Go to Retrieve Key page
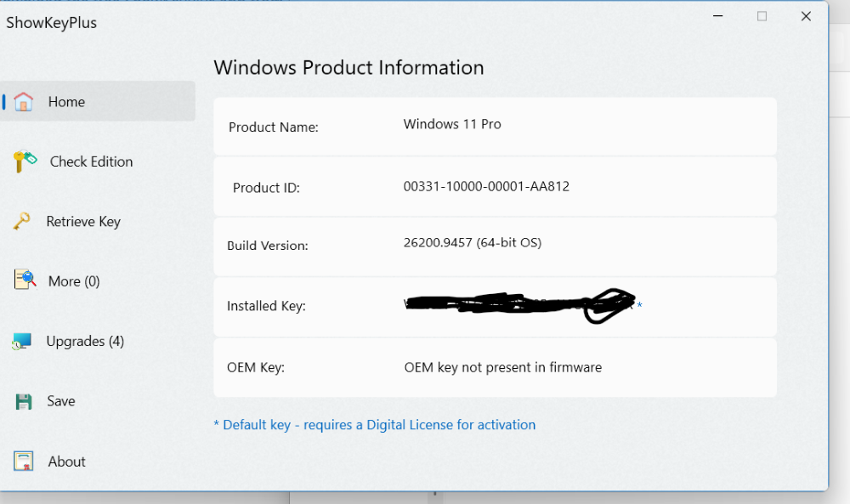The height and width of the screenshot is (504, 850). point(83,222)
